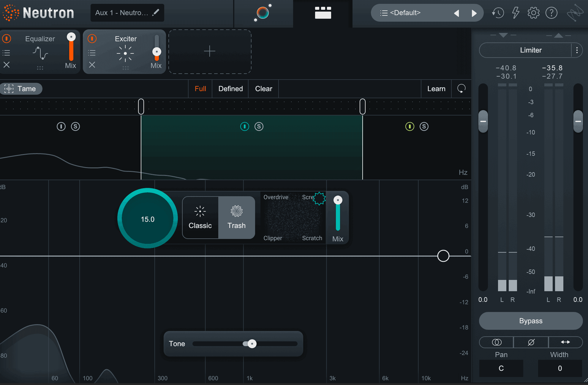Toggle Equalizer module power button
Image resolution: width=588 pixels, height=385 pixels.
pos(7,39)
